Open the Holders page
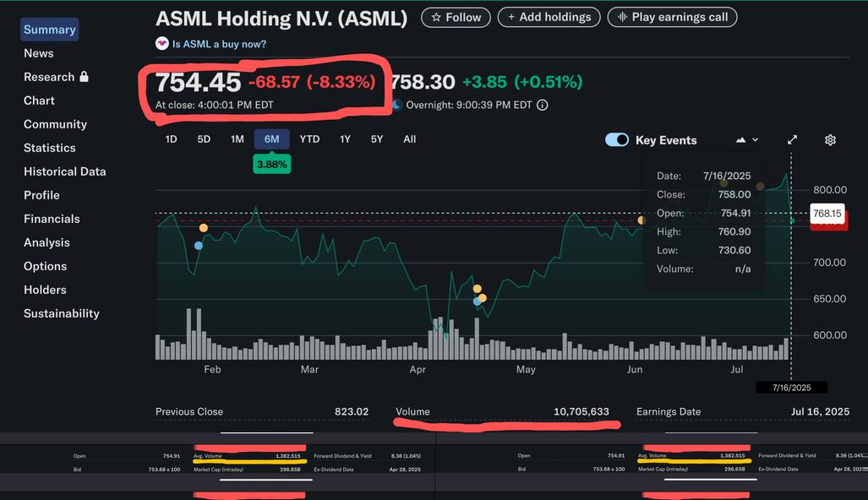 point(45,290)
